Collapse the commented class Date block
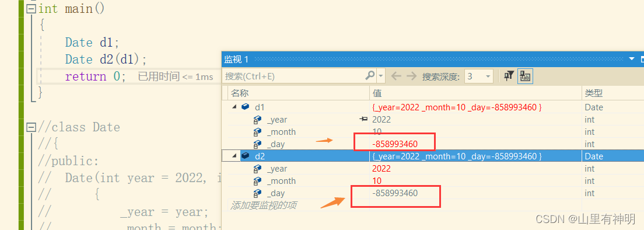 tap(32, 127)
